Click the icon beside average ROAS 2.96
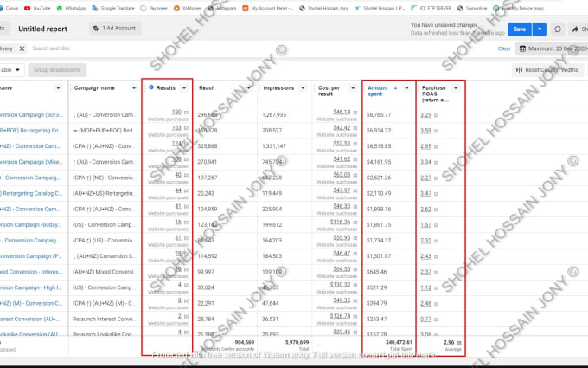Image resolution: width=588 pixels, height=368 pixels. (459, 343)
